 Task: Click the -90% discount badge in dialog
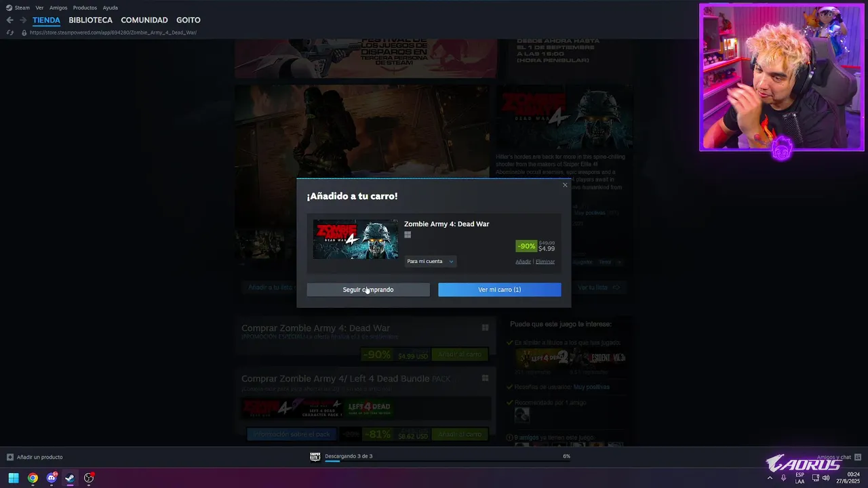(526, 246)
